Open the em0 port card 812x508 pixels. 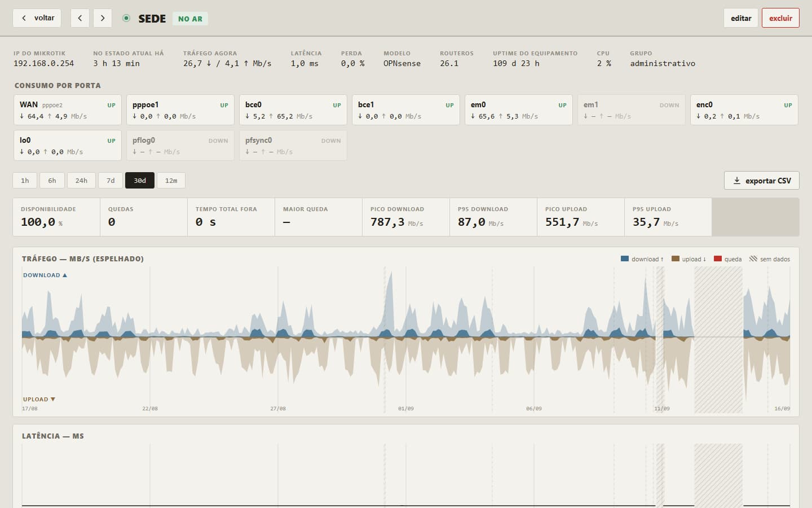coord(518,110)
